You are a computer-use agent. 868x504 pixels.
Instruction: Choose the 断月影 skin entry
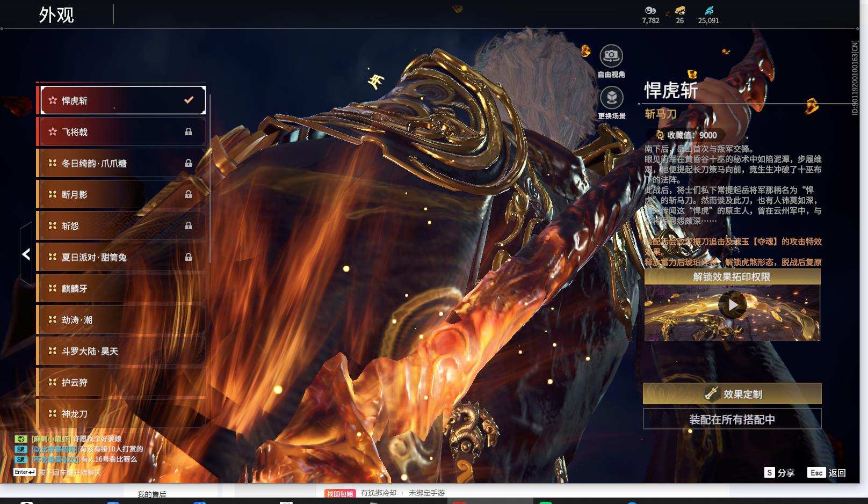(123, 194)
